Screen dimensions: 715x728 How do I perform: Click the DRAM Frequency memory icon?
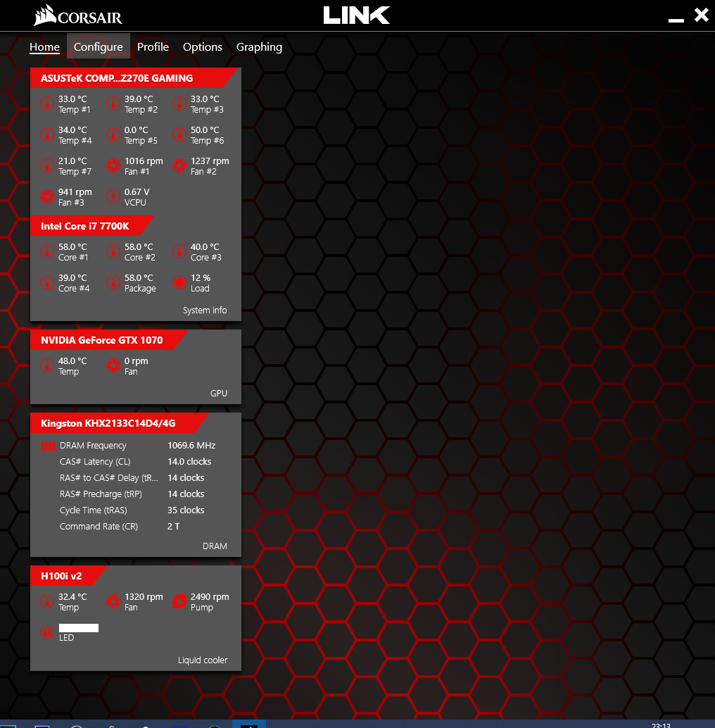pos(48,446)
